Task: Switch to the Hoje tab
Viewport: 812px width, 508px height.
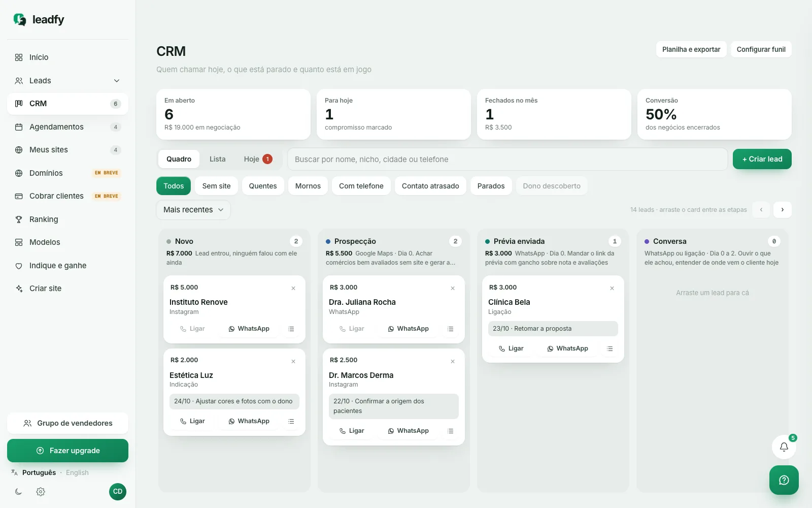Action: click(x=258, y=159)
